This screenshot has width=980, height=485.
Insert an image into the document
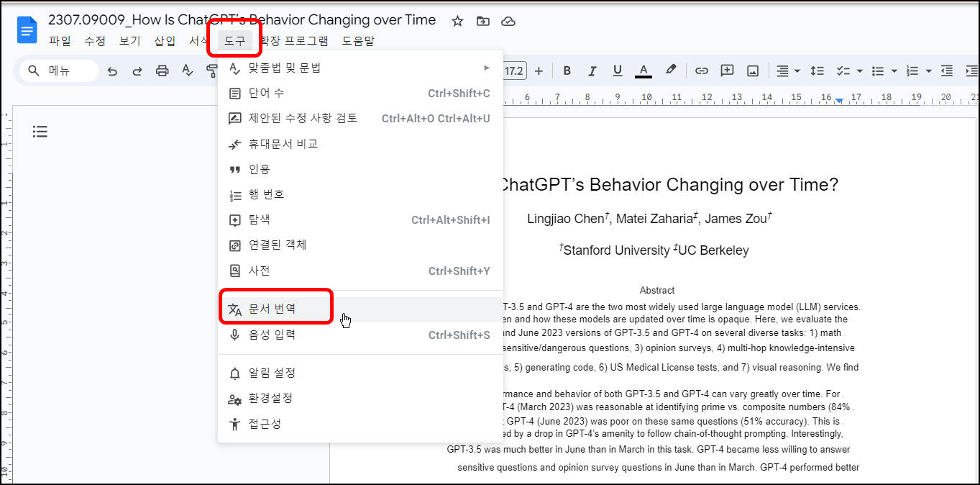click(752, 70)
